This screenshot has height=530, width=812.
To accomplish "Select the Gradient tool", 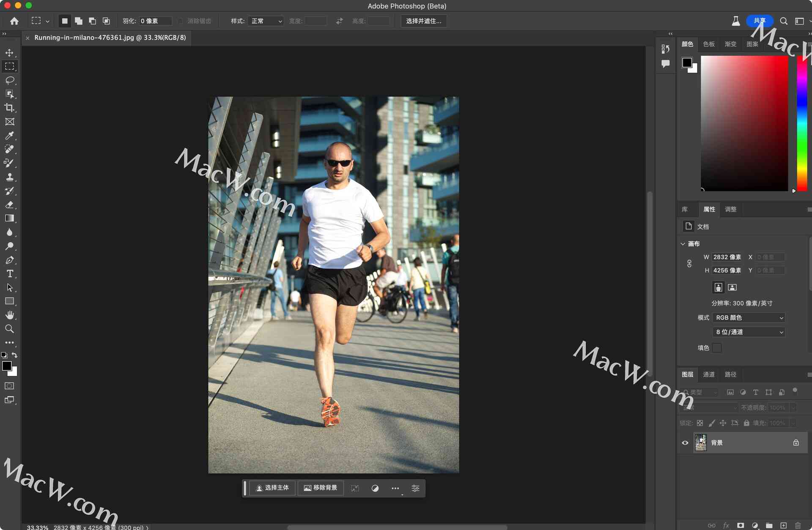I will (9, 219).
